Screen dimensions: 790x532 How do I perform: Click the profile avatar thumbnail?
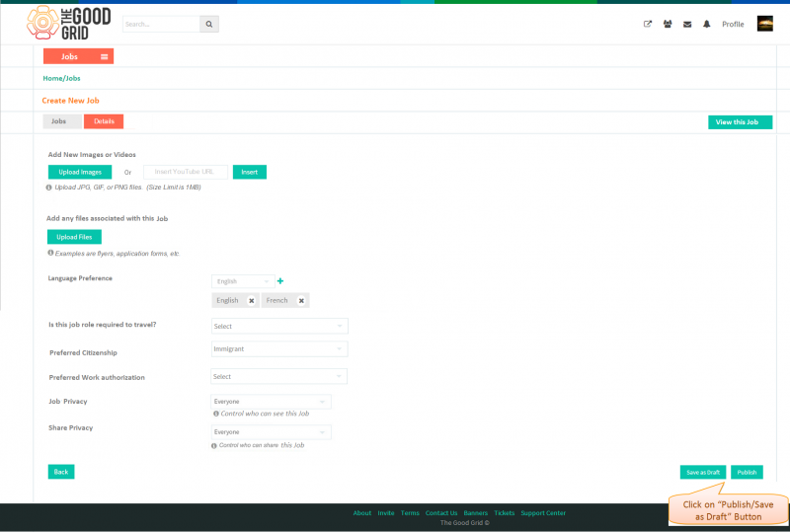point(764,24)
